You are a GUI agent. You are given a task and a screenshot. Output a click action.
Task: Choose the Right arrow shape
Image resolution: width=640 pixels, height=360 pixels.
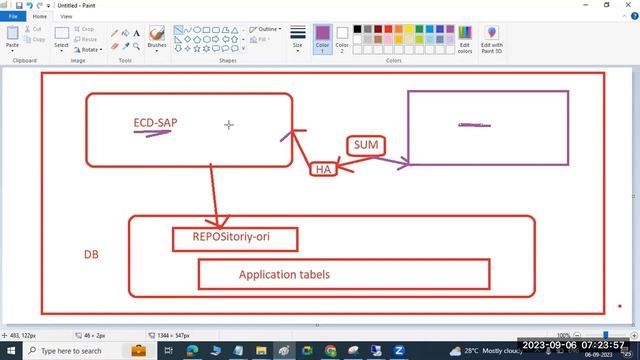[216, 39]
